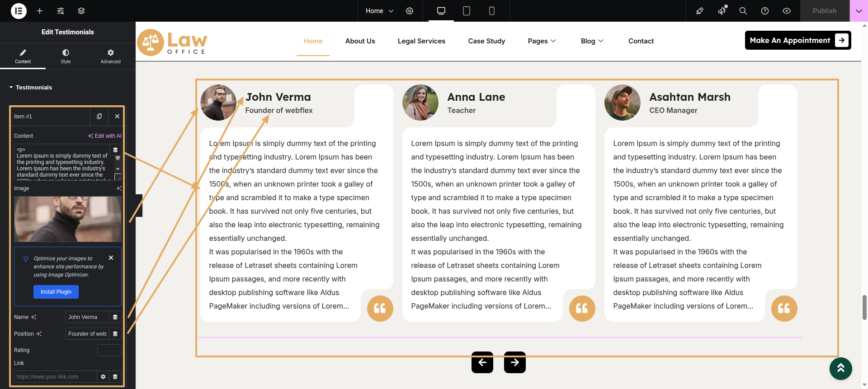Toggle preview changes eye icon
Screen dimensions: 868x389
pos(787,11)
